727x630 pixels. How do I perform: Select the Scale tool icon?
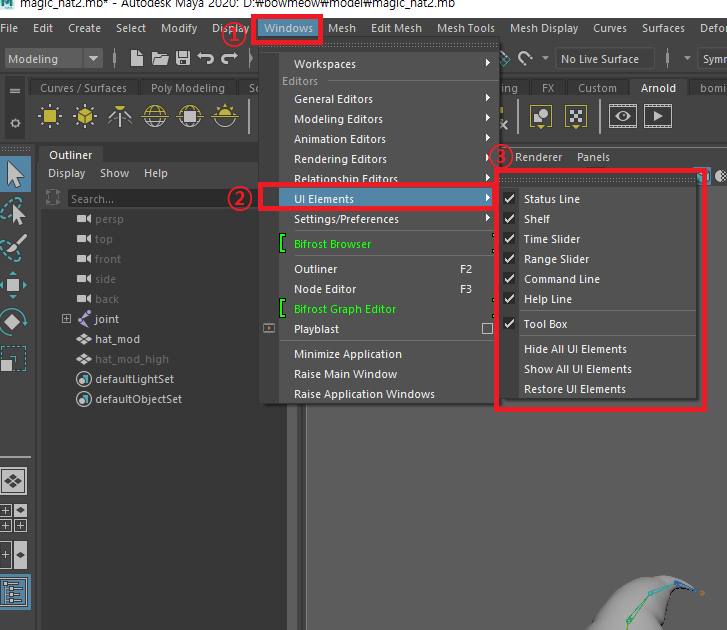(x=13, y=358)
